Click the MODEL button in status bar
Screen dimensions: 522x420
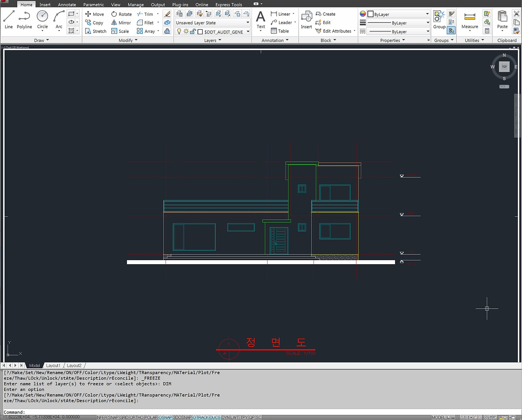pyautogui.click(x=438, y=418)
